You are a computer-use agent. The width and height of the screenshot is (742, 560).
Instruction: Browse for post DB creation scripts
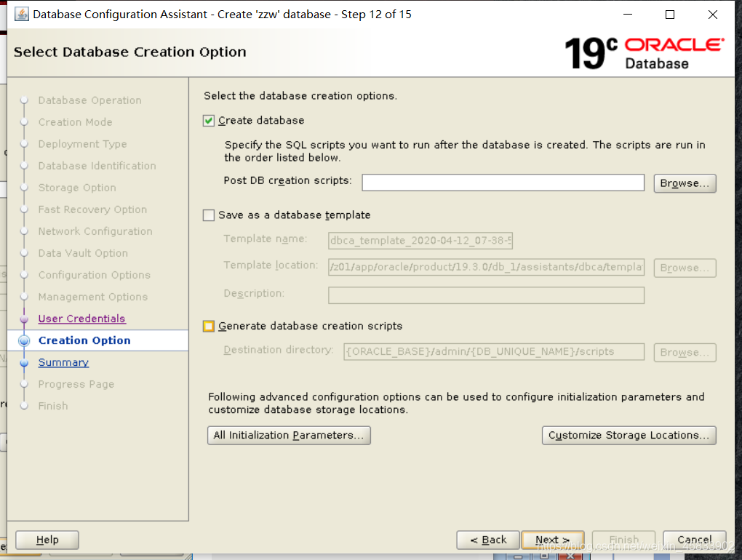tap(685, 183)
